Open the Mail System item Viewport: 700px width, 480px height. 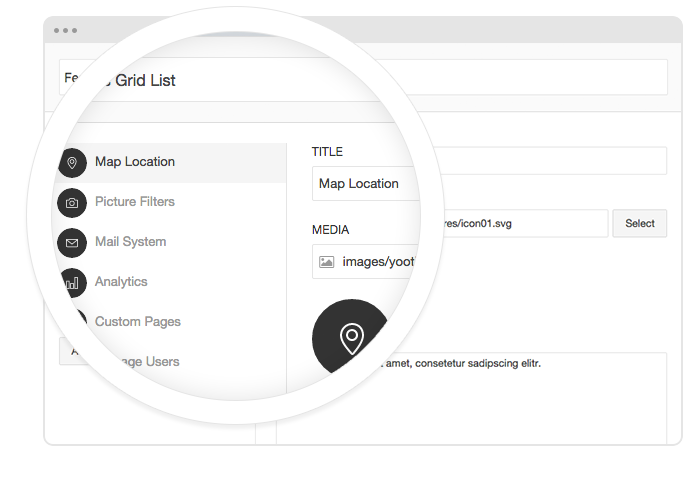131,242
